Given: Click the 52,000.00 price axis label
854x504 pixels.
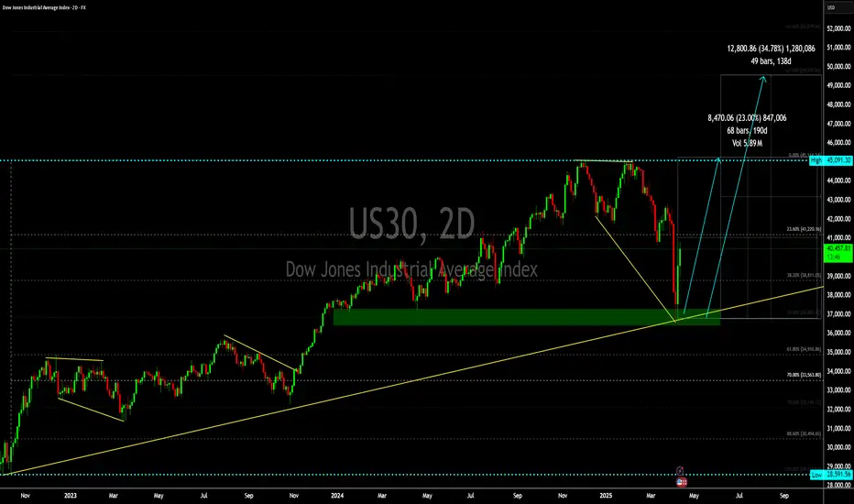Looking at the screenshot, I should tap(838, 28).
